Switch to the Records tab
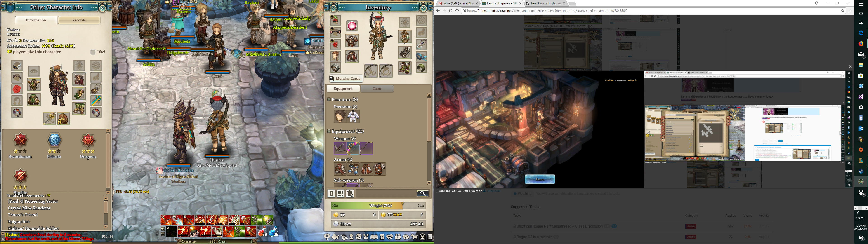The image size is (868, 244). tap(79, 20)
